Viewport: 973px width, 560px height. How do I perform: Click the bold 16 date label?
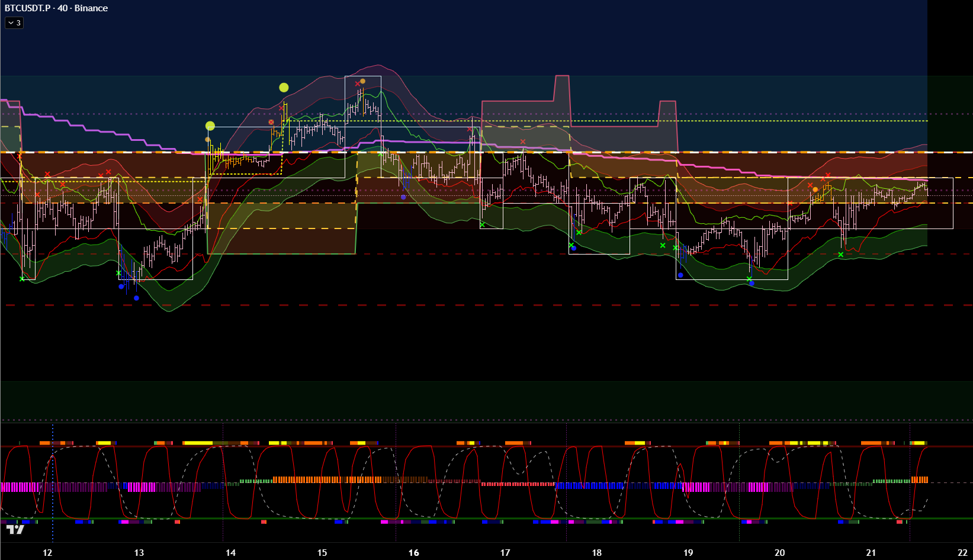tap(413, 553)
